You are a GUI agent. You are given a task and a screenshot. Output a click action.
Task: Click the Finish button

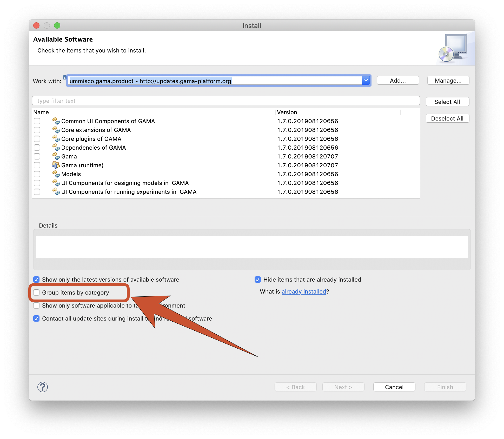click(445, 387)
